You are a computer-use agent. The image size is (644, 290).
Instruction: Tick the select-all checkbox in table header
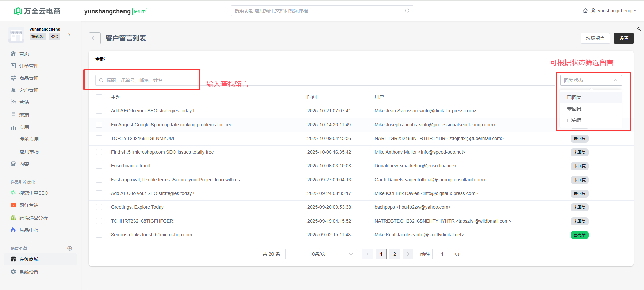pos(99,97)
